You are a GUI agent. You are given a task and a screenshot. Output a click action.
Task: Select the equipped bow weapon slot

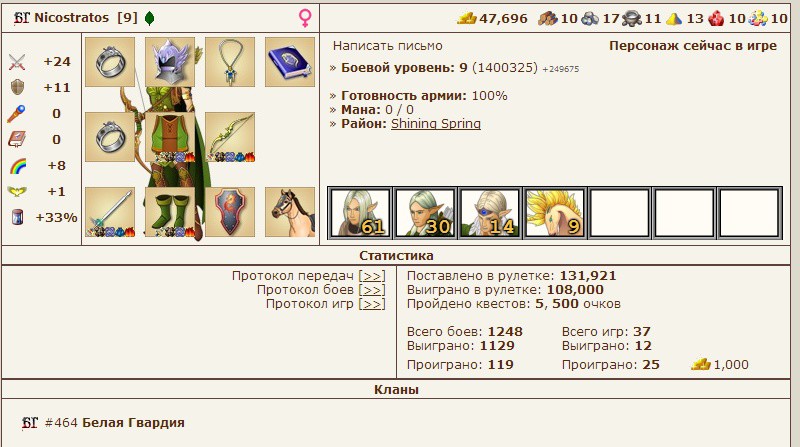pyautogui.click(x=230, y=137)
